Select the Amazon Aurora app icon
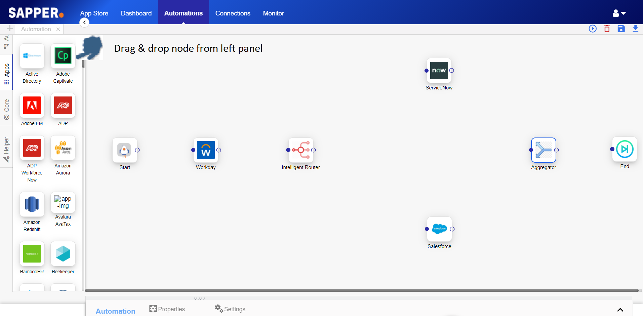This screenshot has height=318, width=644. [63, 148]
